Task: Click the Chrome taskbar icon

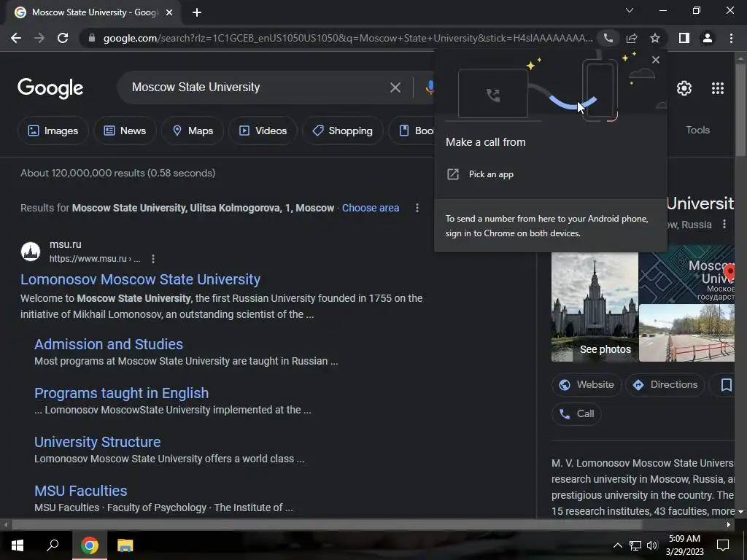Action: pos(90,545)
